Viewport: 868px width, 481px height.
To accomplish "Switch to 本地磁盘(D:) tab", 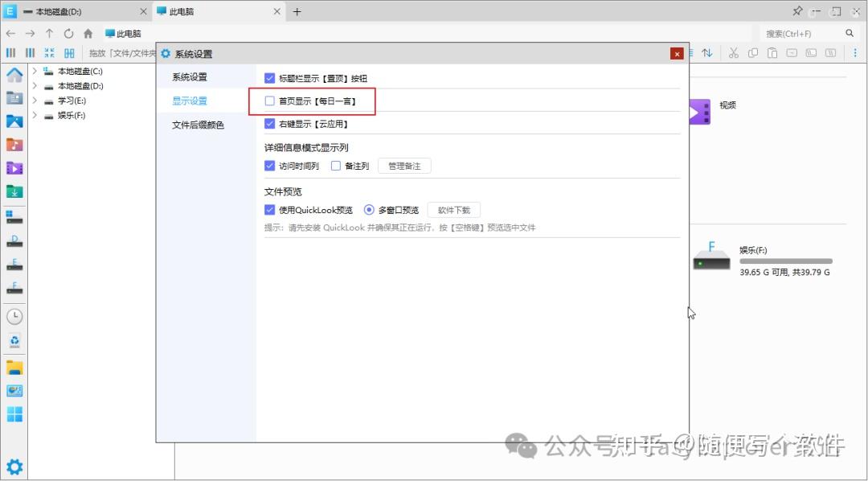I will coord(76,11).
